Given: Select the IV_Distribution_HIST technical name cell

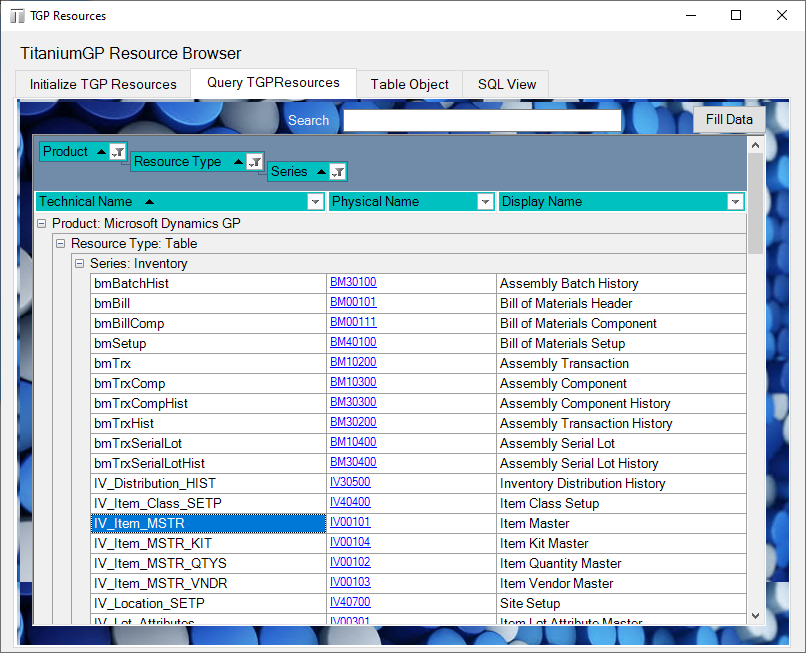Looking at the screenshot, I should [x=208, y=484].
